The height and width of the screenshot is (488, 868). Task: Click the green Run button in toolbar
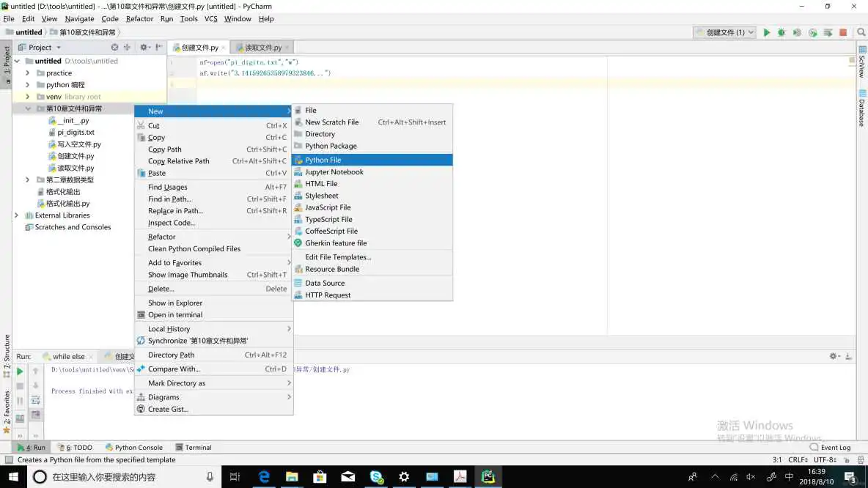point(767,32)
